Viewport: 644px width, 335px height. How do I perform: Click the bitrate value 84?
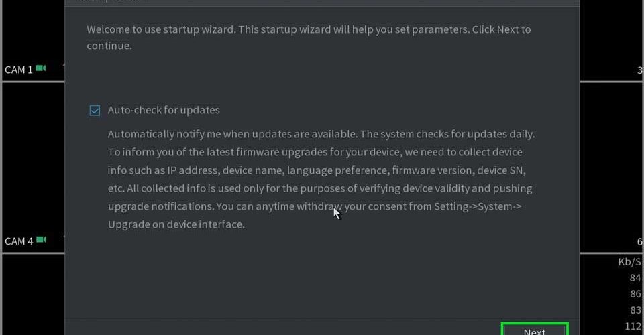point(635,278)
